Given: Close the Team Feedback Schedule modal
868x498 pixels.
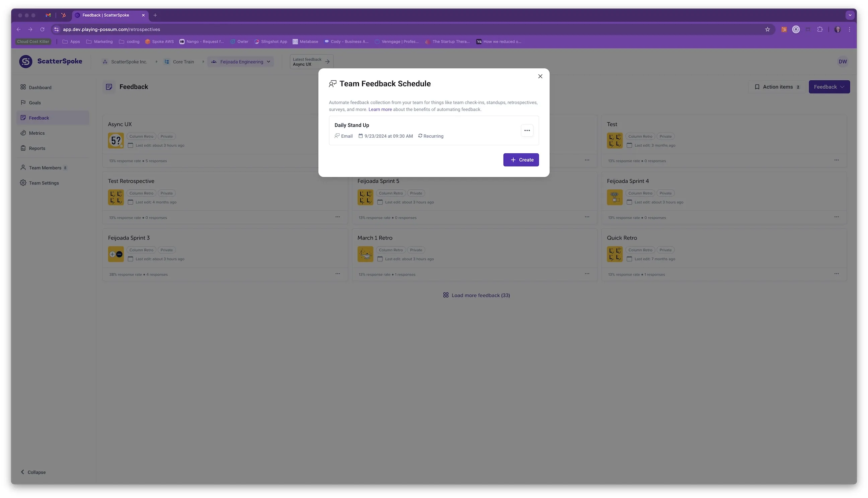Looking at the screenshot, I should click(x=540, y=76).
